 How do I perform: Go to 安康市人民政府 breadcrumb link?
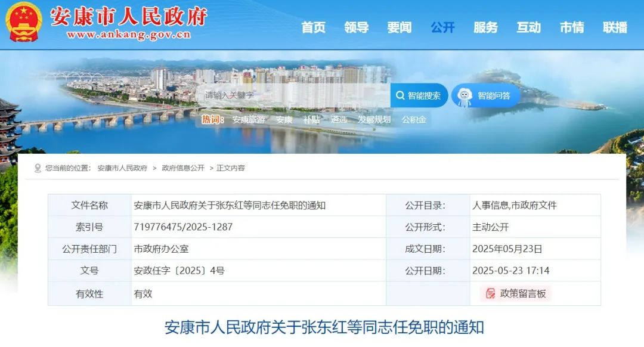(x=122, y=168)
